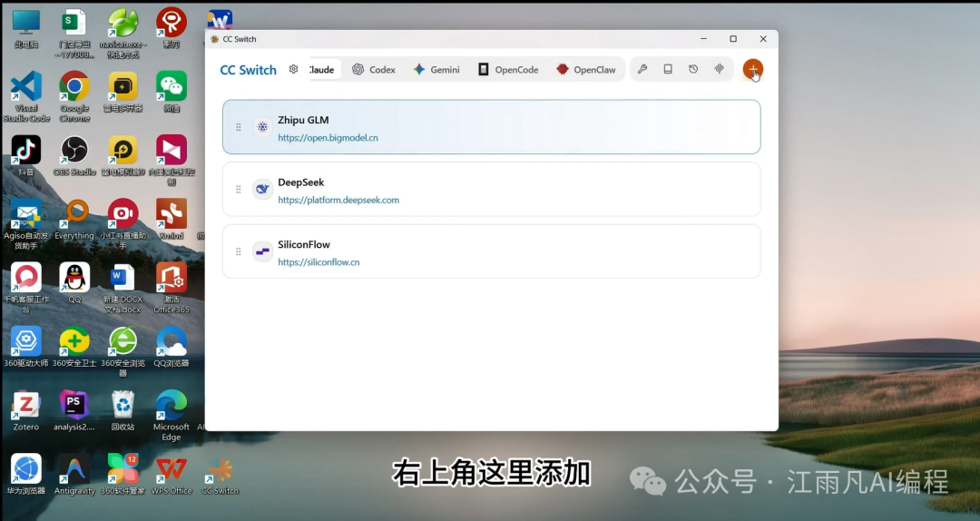The height and width of the screenshot is (521, 980).
Task: Open the https://open.bigmodel.cn link
Action: coord(328,138)
